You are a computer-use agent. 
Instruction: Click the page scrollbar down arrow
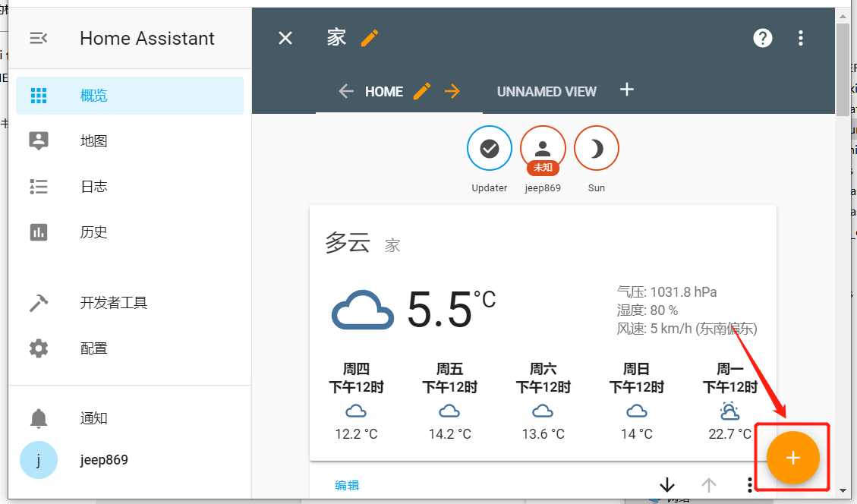(843, 491)
